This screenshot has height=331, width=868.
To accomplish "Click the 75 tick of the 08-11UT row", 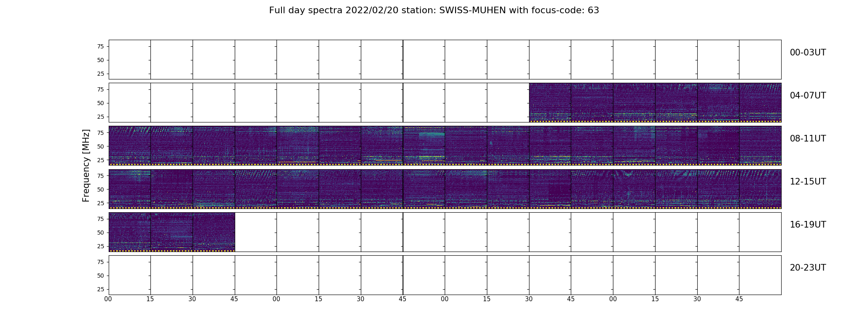I will pyautogui.click(x=100, y=132).
